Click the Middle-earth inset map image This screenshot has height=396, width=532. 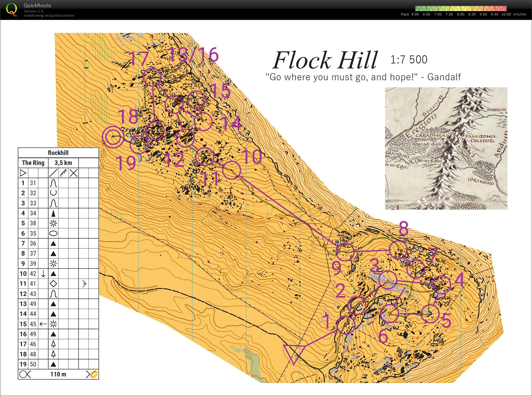coord(446,148)
